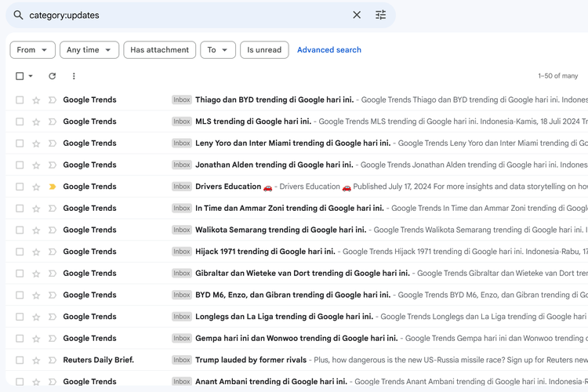Open the Drivers Education email subject

[x=234, y=187]
